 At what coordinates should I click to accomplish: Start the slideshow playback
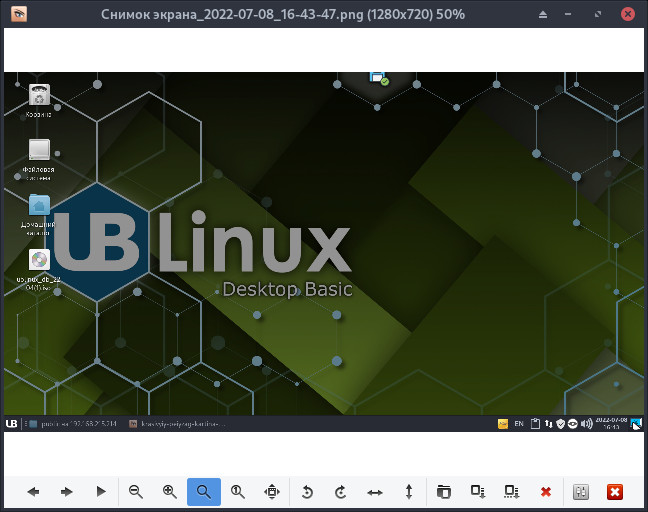click(x=100, y=492)
